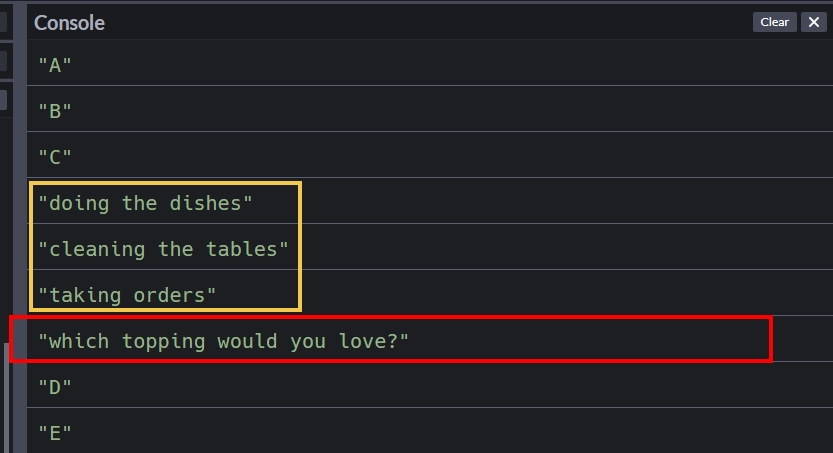This screenshot has height=453, width=833.
Task: Select the "D" log line
Action: click(x=55, y=387)
